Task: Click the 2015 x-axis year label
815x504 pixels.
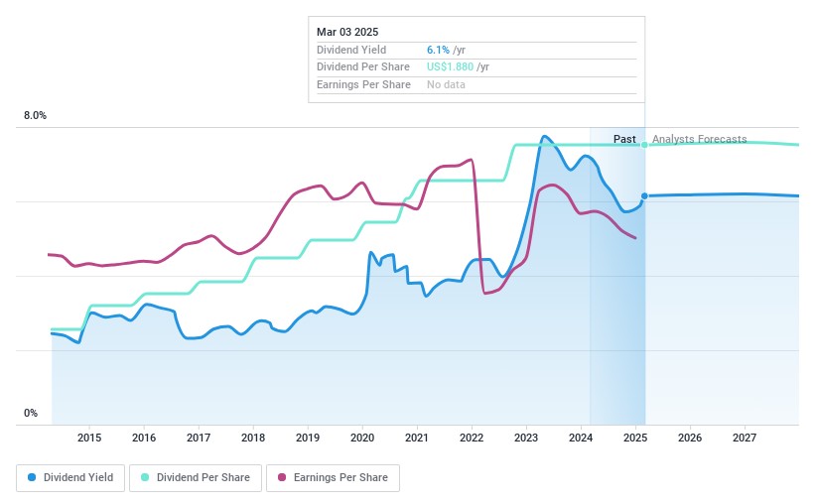Action: coord(89,438)
